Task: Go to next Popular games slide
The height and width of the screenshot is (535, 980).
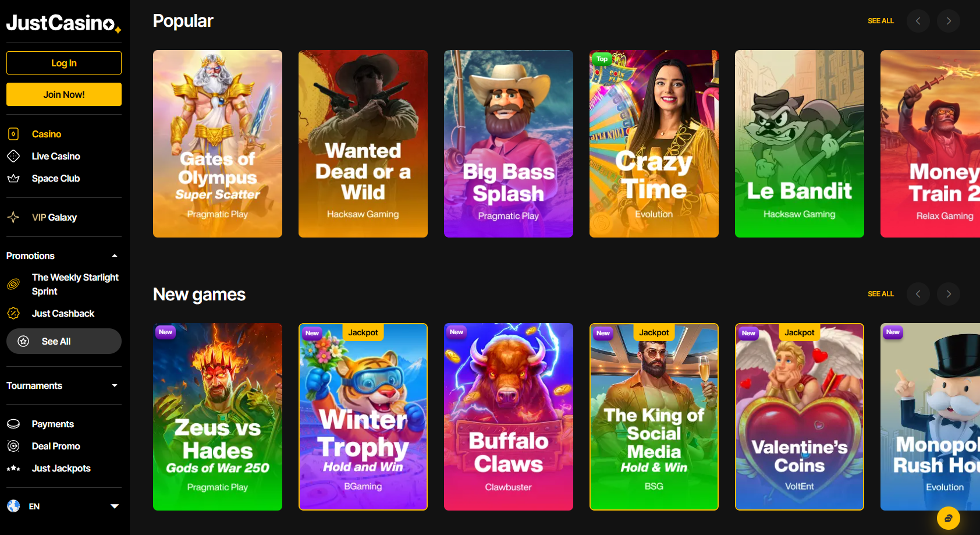Action: [949, 21]
